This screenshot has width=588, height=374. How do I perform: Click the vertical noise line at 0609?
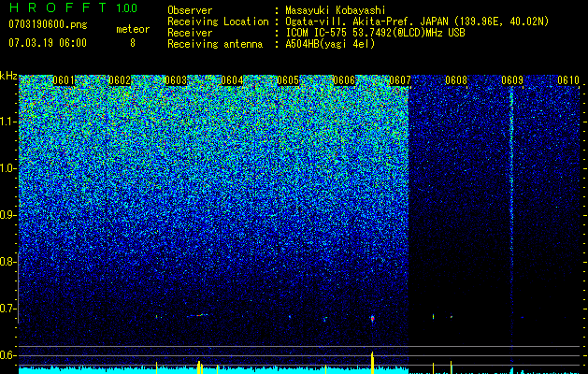(511, 225)
